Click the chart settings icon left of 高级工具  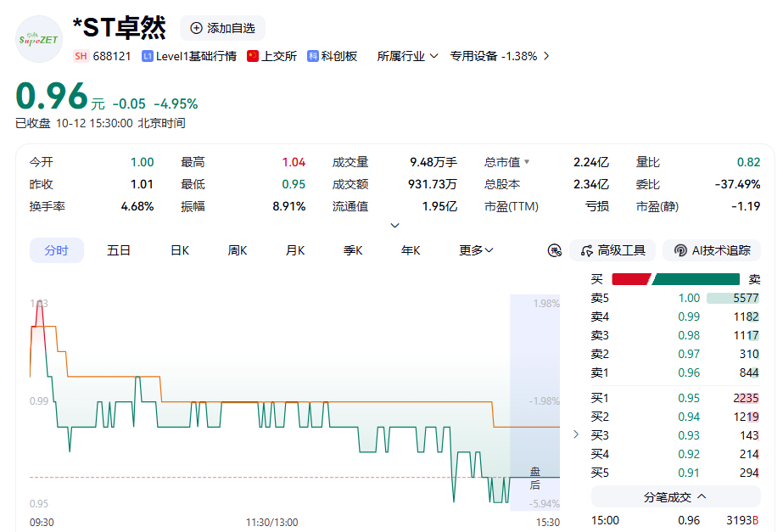click(x=554, y=250)
